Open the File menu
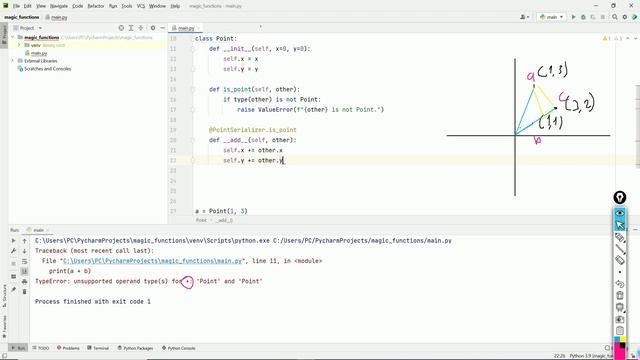The image size is (640, 360). coord(16,6)
